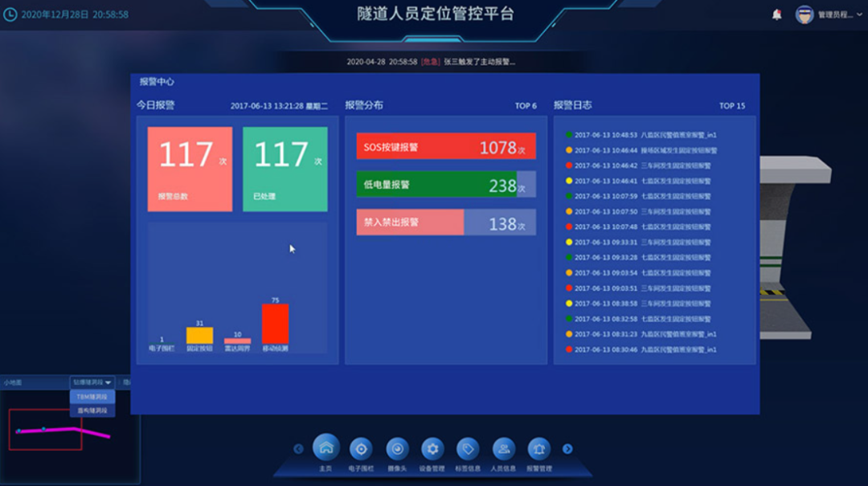
Task: Click the 禁入禁出报警 138 bar
Action: 446,222
